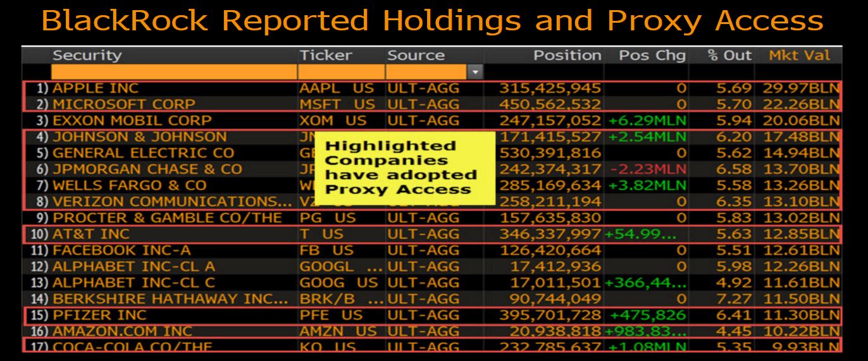Screen dimensions: 868x361
Task: Click the AMZN US ticker cell
Action: [338, 331]
